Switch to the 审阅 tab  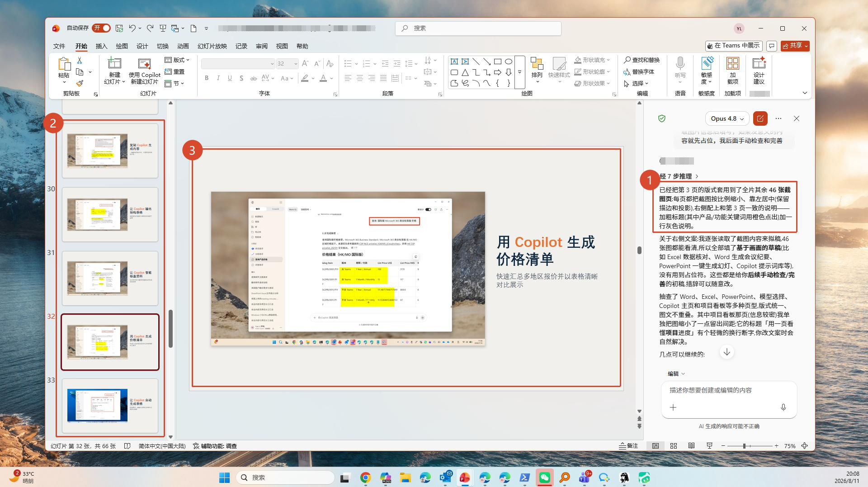262,46
